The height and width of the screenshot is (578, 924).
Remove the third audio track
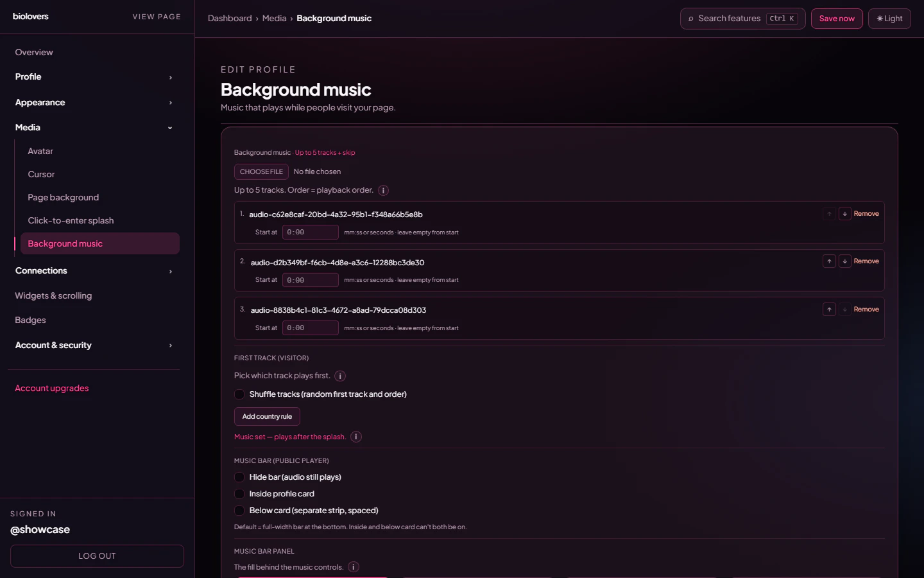pos(866,309)
